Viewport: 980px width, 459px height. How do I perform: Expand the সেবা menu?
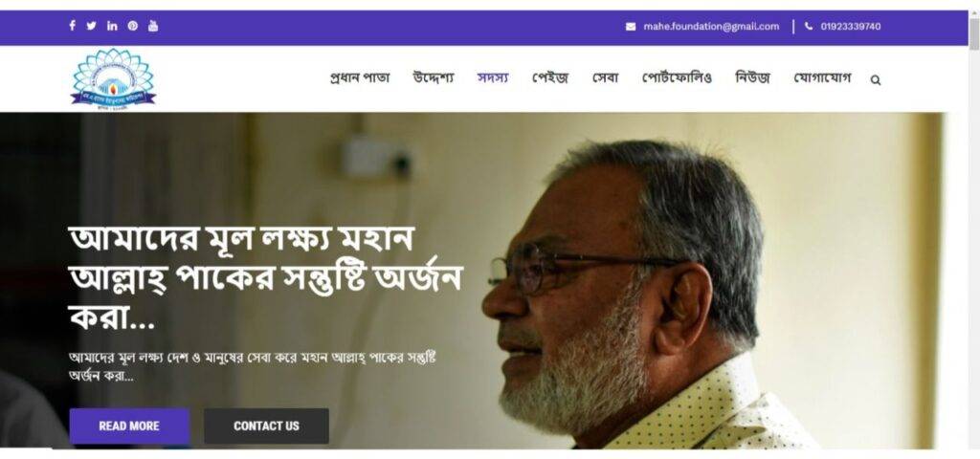(605, 78)
